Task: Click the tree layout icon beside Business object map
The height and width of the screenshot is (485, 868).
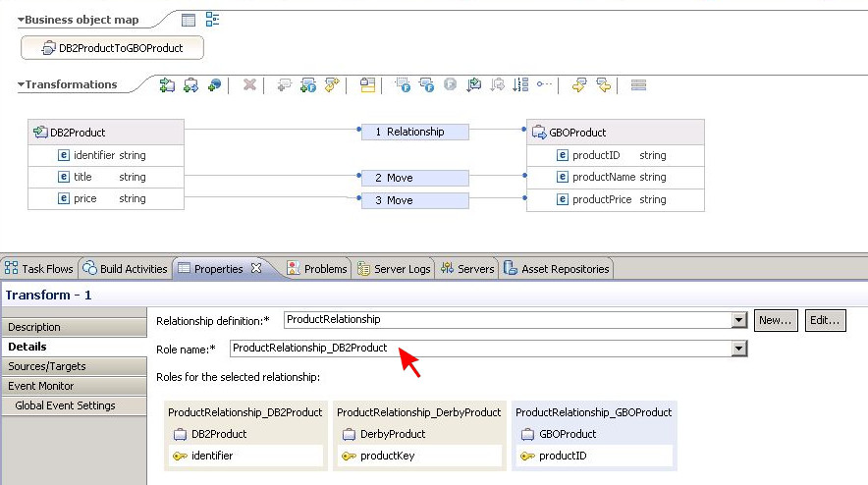Action: pos(212,20)
